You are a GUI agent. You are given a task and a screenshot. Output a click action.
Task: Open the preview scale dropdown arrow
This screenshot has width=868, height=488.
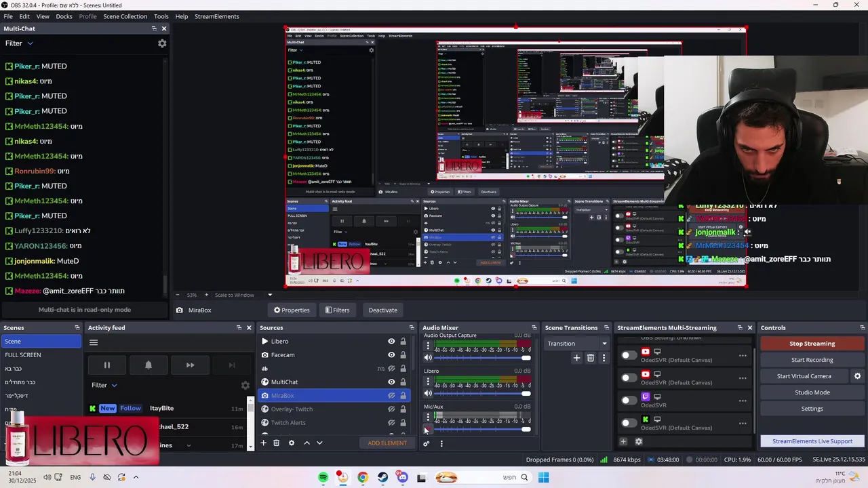pyautogui.click(x=269, y=295)
